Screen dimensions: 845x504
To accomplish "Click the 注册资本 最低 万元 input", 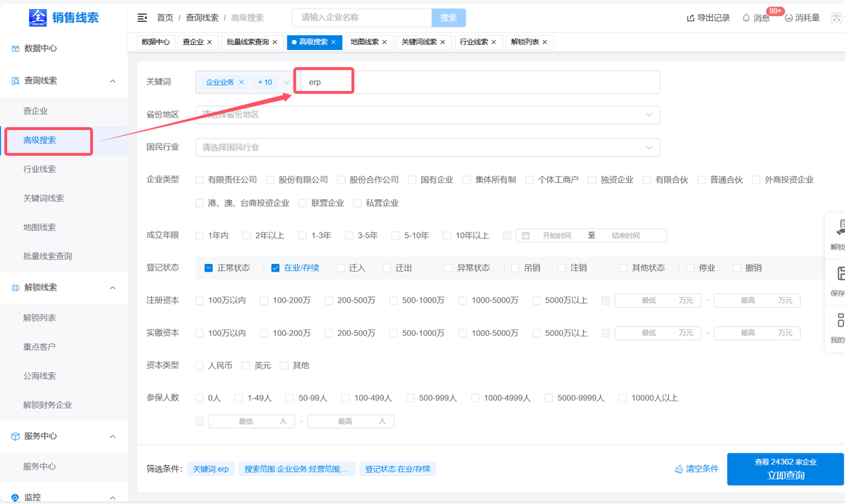I will coord(658,301).
